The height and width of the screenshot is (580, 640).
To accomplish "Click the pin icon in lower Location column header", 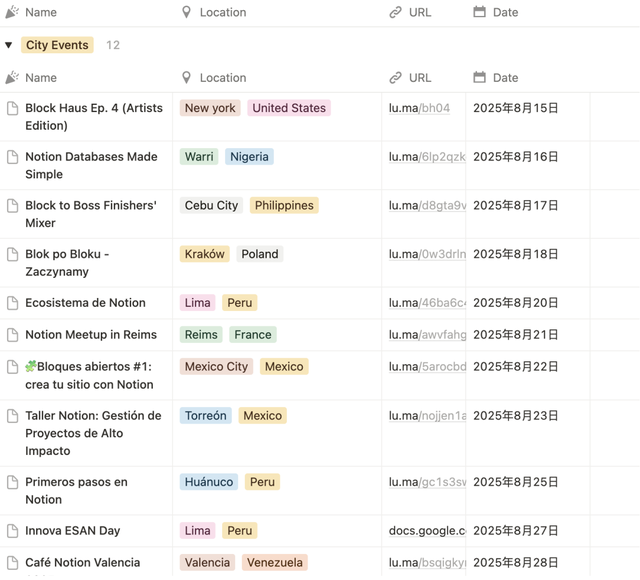I will pos(186,78).
